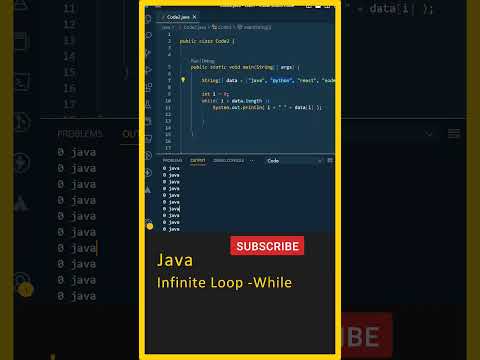The width and height of the screenshot is (480, 360).
Task: Click the 'public class Code2 {' code line
Action: [x=207, y=41]
